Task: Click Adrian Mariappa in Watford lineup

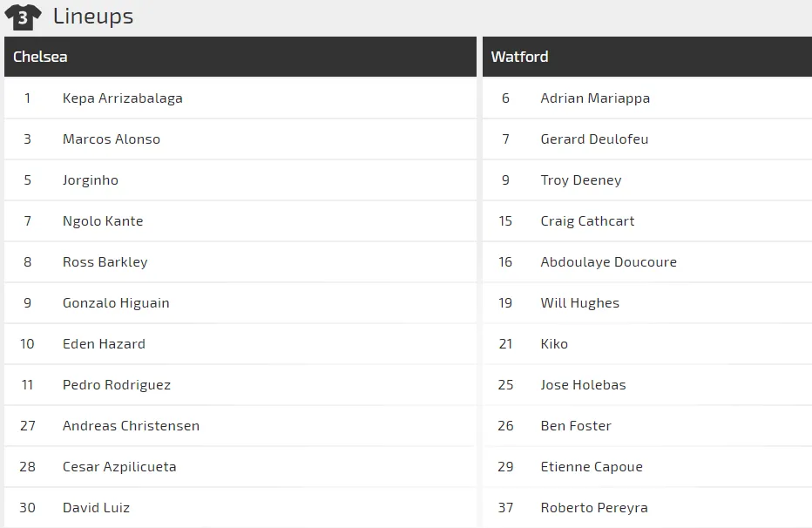Action: tap(595, 98)
